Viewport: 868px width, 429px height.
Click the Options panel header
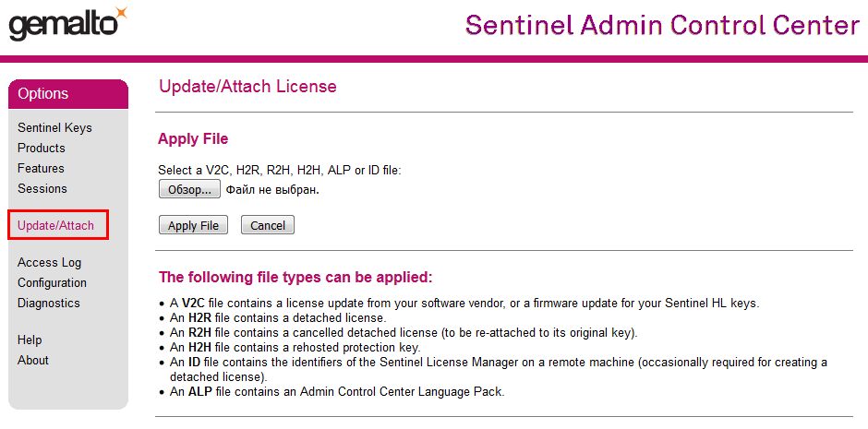[68, 94]
